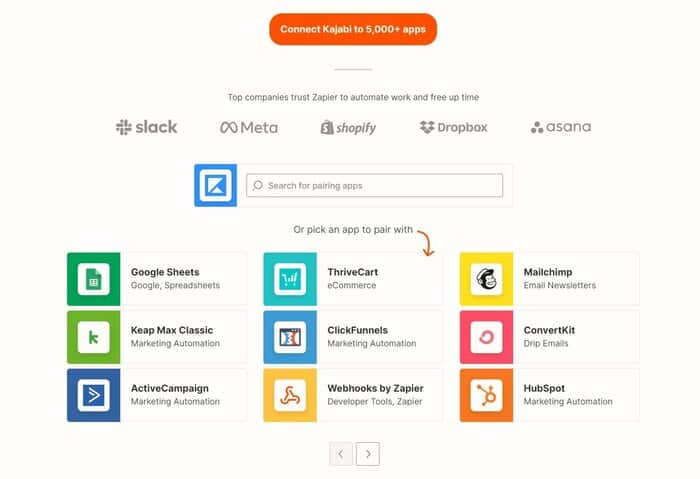This screenshot has height=479, width=700.
Task: Open the Keap Max Classic icon
Action: pos(93,337)
